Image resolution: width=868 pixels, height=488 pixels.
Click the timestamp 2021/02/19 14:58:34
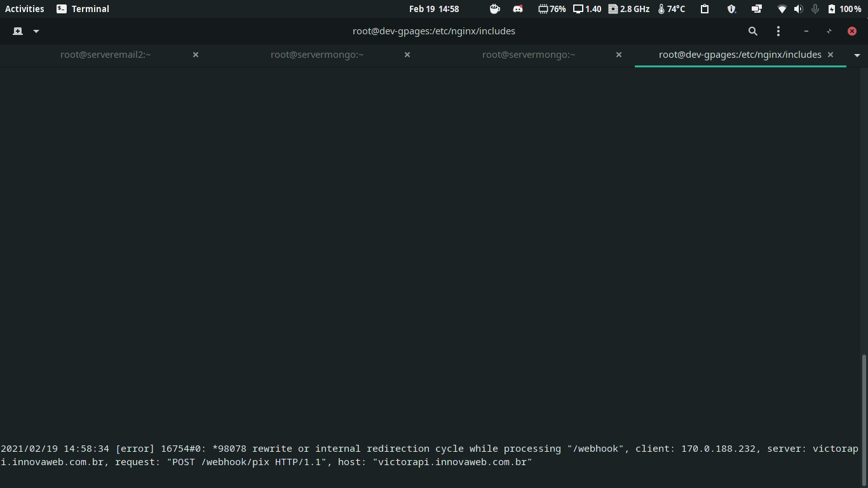point(55,449)
